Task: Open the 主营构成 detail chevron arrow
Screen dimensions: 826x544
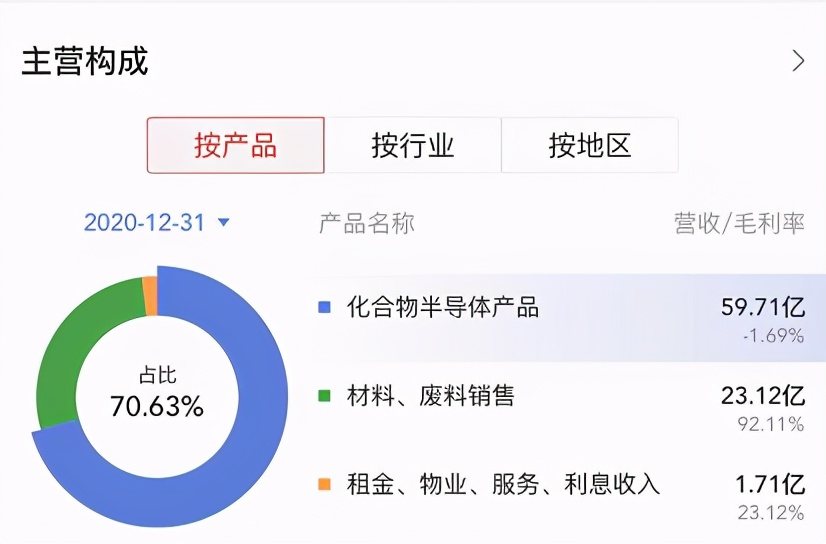Action: pyautogui.click(x=799, y=61)
